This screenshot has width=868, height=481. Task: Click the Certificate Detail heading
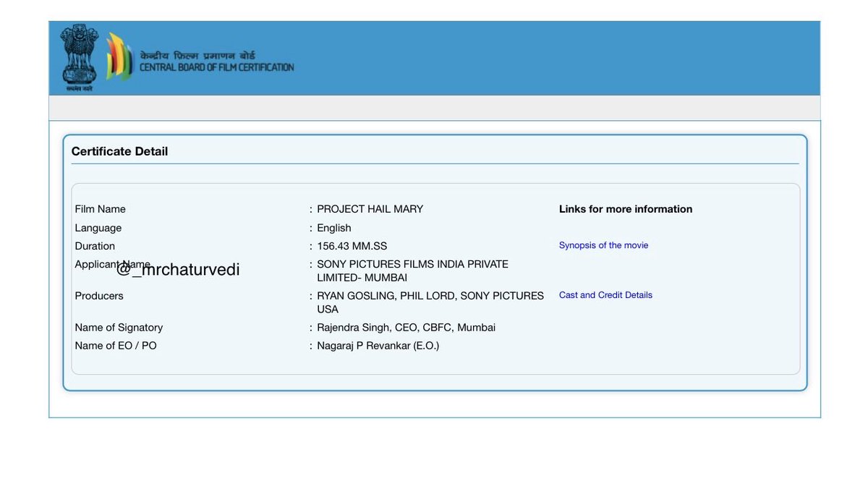point(119,151)
